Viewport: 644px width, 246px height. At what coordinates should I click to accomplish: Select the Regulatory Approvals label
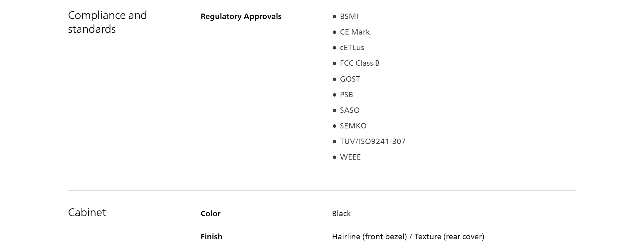pos(241,16)
